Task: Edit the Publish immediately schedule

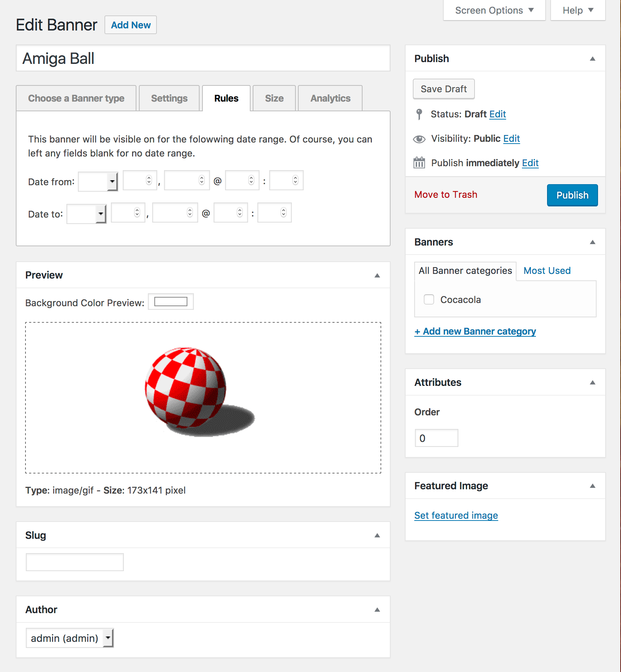Action: point(530,163)
